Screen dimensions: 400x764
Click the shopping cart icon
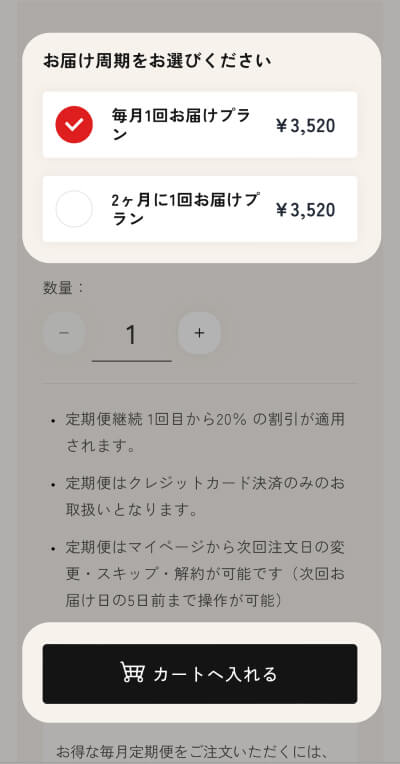click(132, 672)
